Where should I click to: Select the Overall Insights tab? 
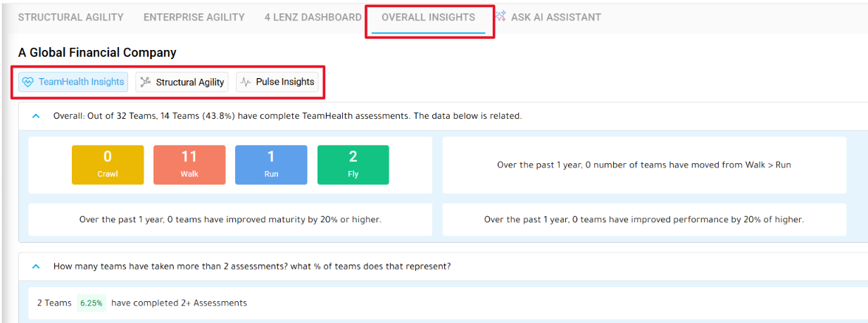[428, 17]
